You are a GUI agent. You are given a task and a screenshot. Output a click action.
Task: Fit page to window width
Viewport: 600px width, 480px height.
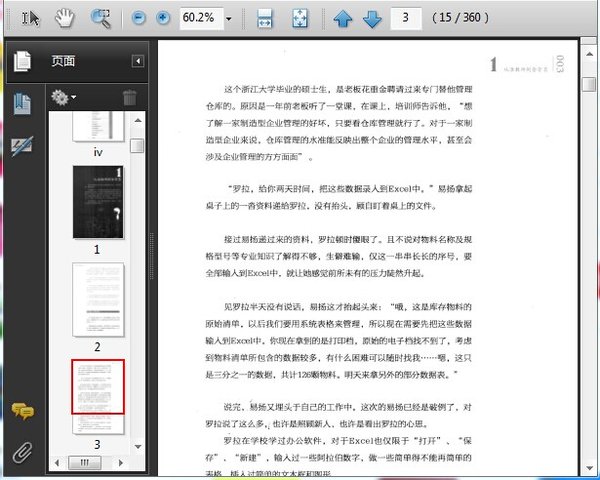pos(265,18)
